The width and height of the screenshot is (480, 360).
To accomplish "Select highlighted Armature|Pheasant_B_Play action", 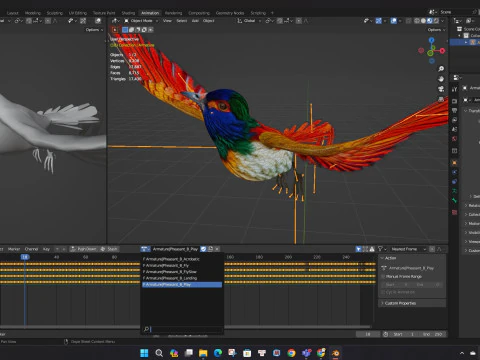I will point(182,285).
